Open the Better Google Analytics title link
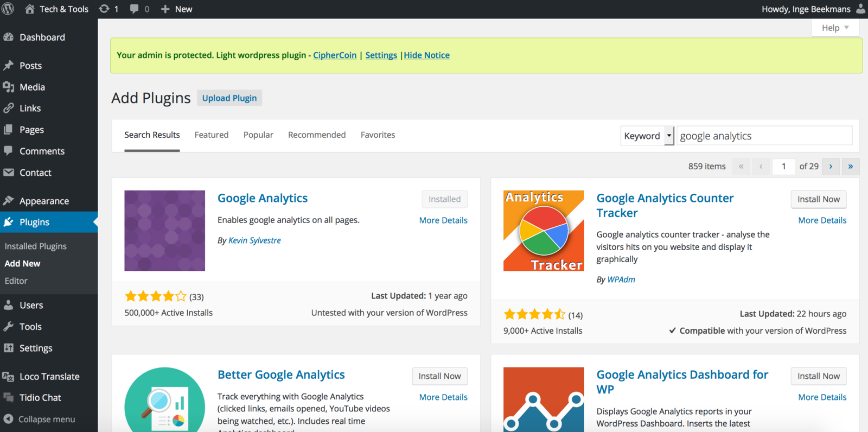Image resolution: width=868 pixels, height=432 pixels. tap(281, 374)
